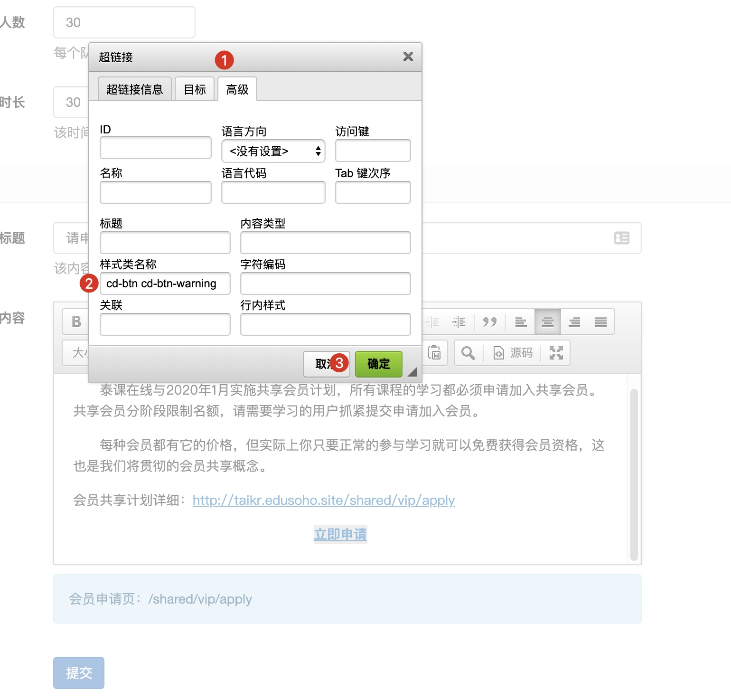
Task: Click the 关联 input field
Action: click(165, 324)
